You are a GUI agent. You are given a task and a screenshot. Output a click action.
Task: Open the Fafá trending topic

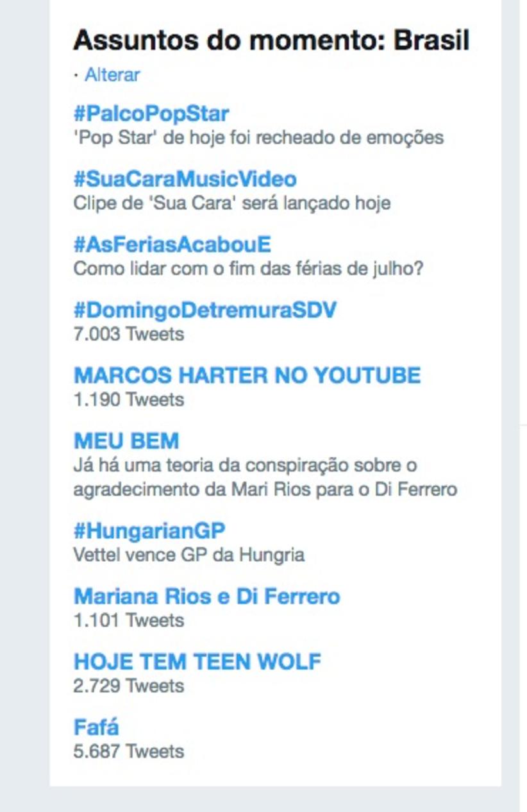[x=96, y=727]
